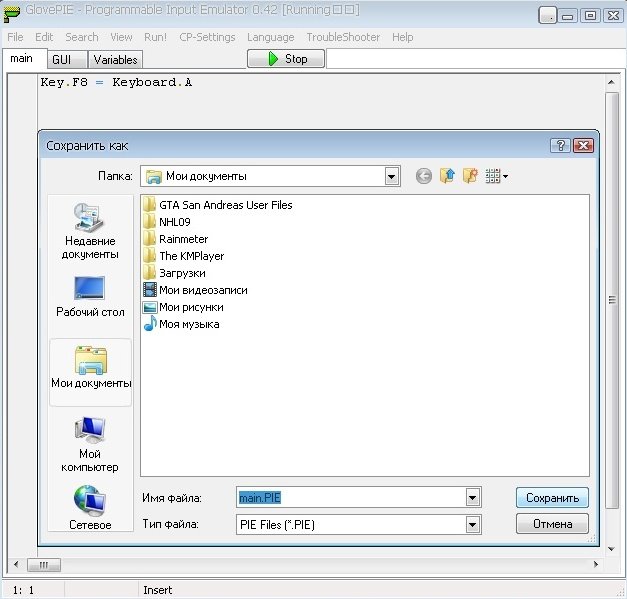Click the horizontal scrollbar thumb at bottom
The width and height of the screenshot is (627, 599).
pos(44,565)
